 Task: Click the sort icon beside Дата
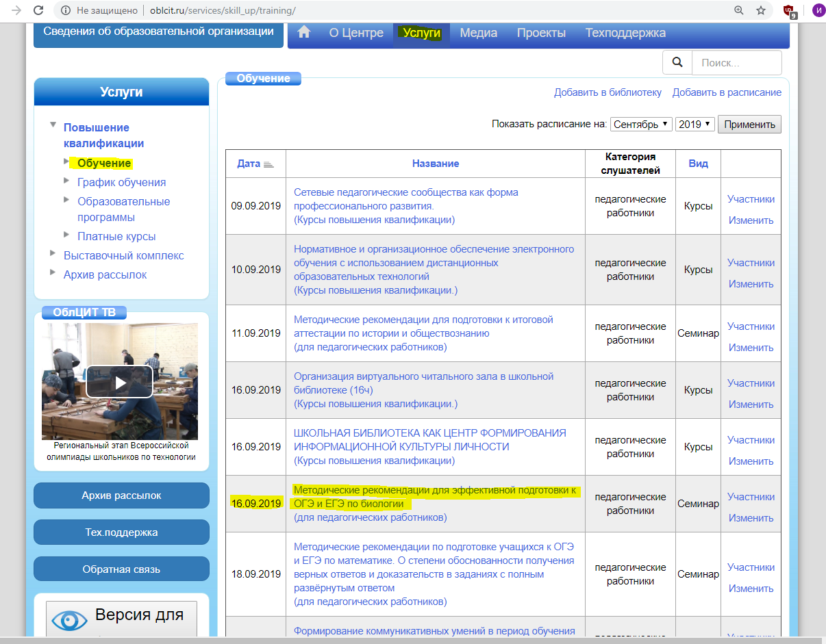click(268, 164)
